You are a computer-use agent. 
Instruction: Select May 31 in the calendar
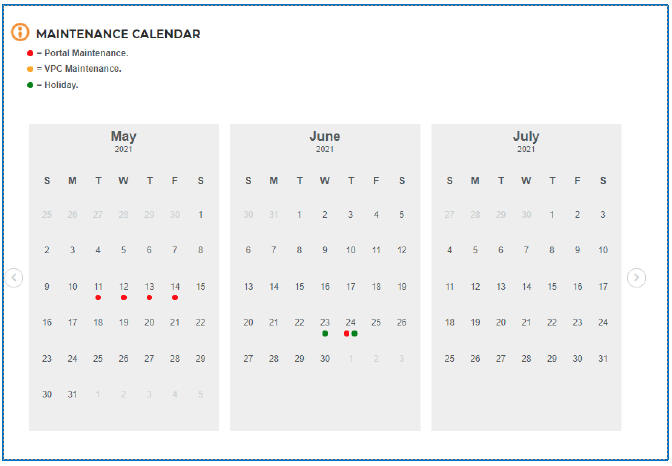[72, 394]
